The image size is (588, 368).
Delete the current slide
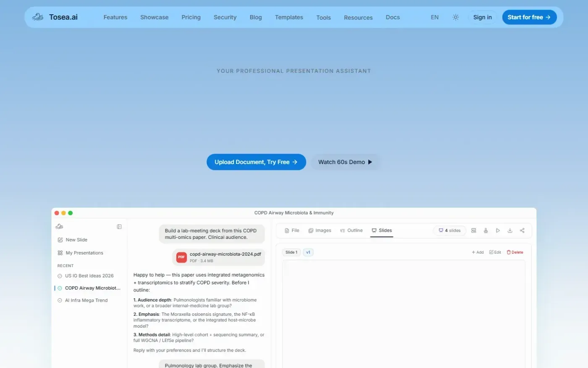515,252
